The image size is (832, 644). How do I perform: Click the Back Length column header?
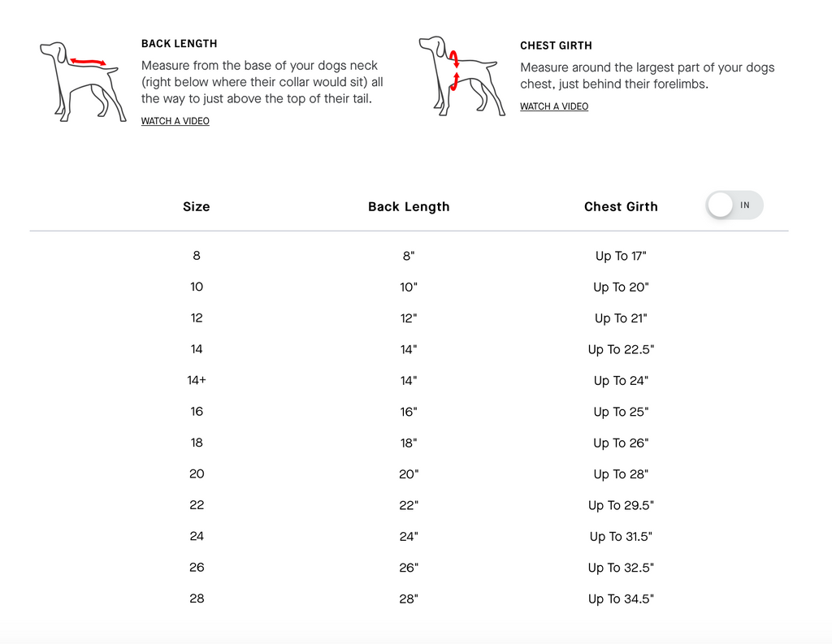[409, 207]
